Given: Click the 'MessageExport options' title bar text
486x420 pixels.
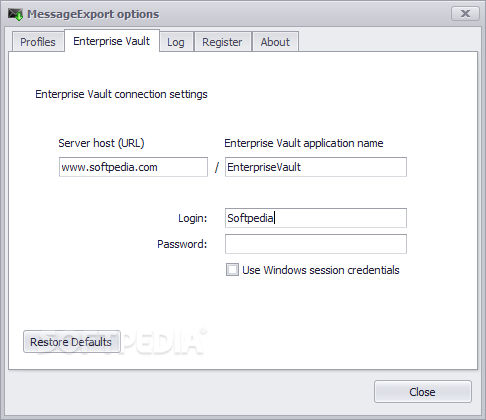Looking at the screenshot, I should click(x=93, y=14).
